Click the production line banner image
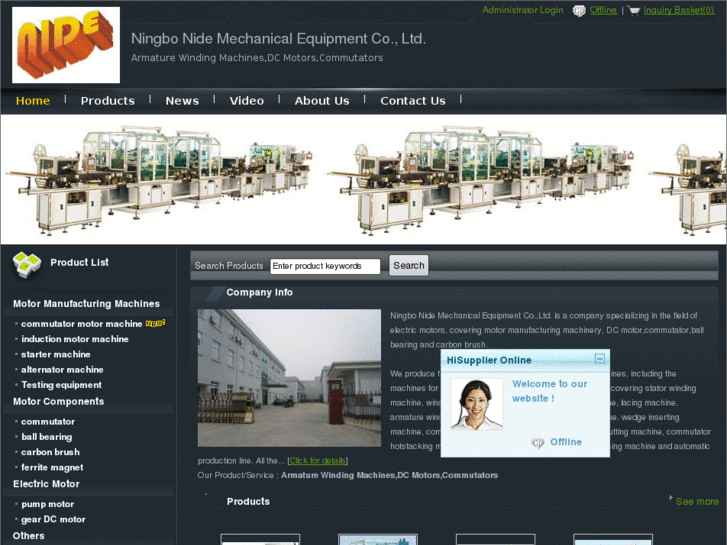This screenshot has width=727, height=545. click(x=364, y=180)
